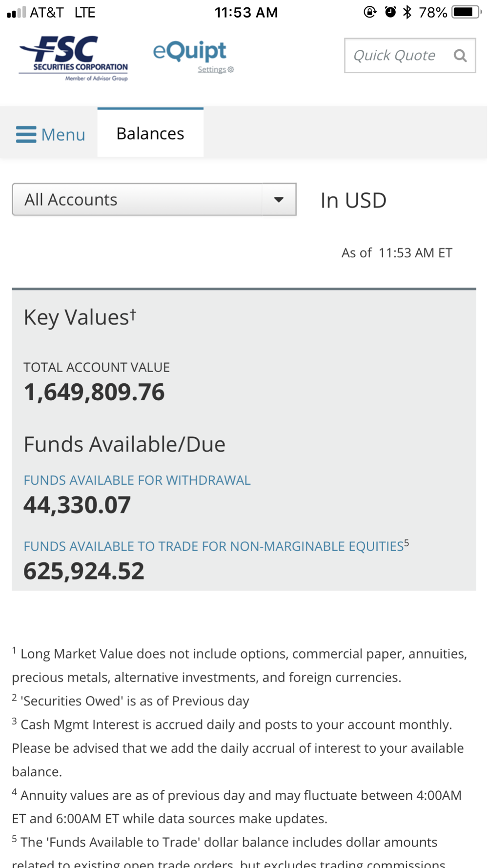This screenshot has height=868, width=488.
Task: Tap the FSC Securities Corporation logo
Action: point(74,58)
